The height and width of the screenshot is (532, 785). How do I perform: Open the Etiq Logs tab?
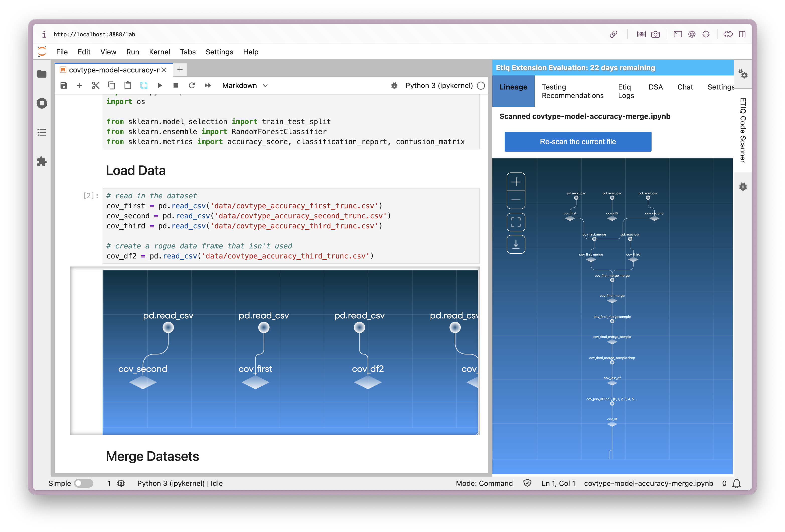(625, 91)
